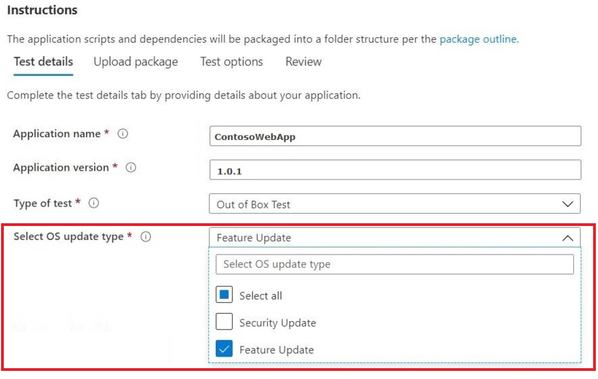Switch to the Upload package tab

pos(136,62)
